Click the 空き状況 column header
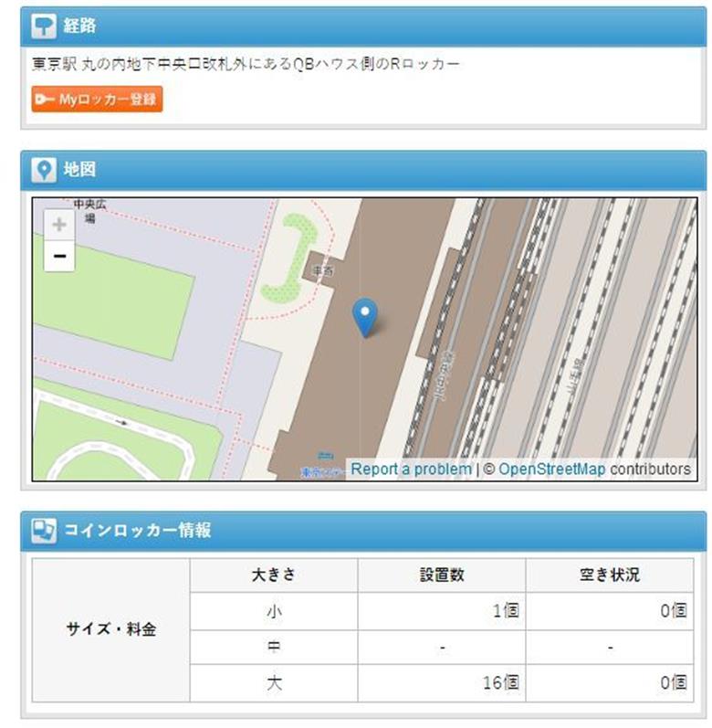Screen dimensions: 712x728 pyautogui.click(x=610, y=575)
